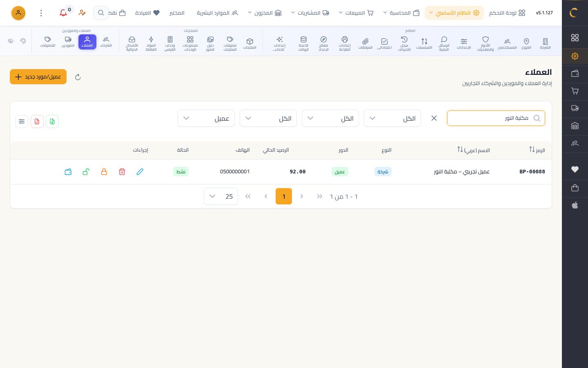The height and width of the screenshot is (368, 588).
Task: Toggle ribbon visibility with the crossed-eye icon
Action: click(x=11, y=41)
